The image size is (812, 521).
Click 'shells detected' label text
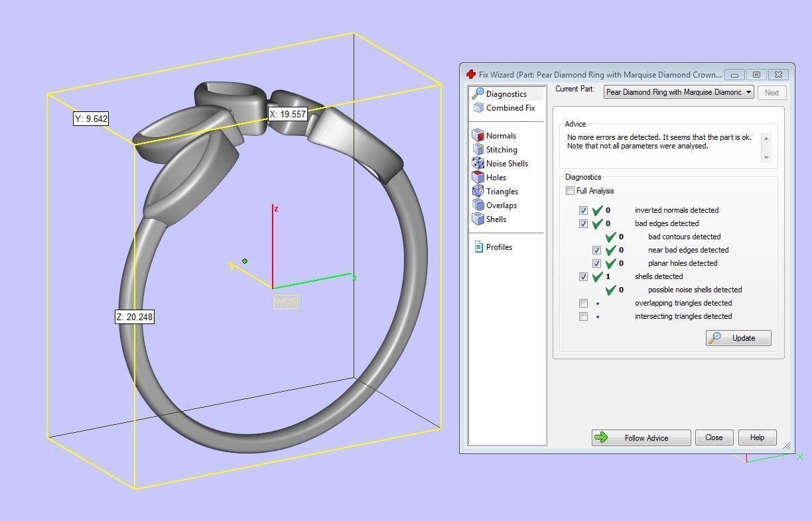(659, 276)
